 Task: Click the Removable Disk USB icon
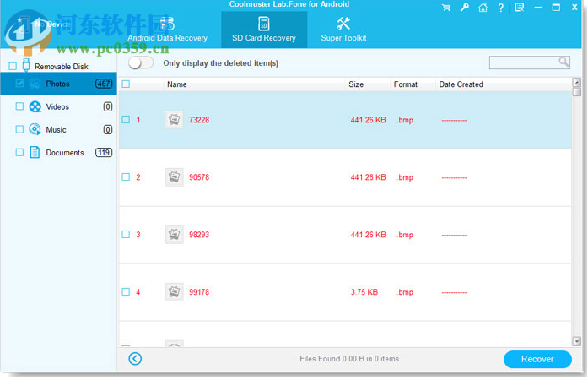pos(26,65)
